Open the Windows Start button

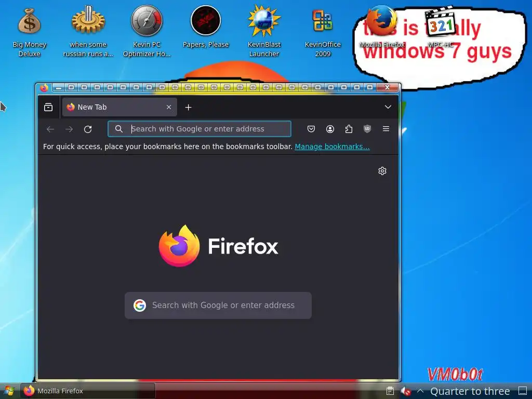click(x=9, y=391)
